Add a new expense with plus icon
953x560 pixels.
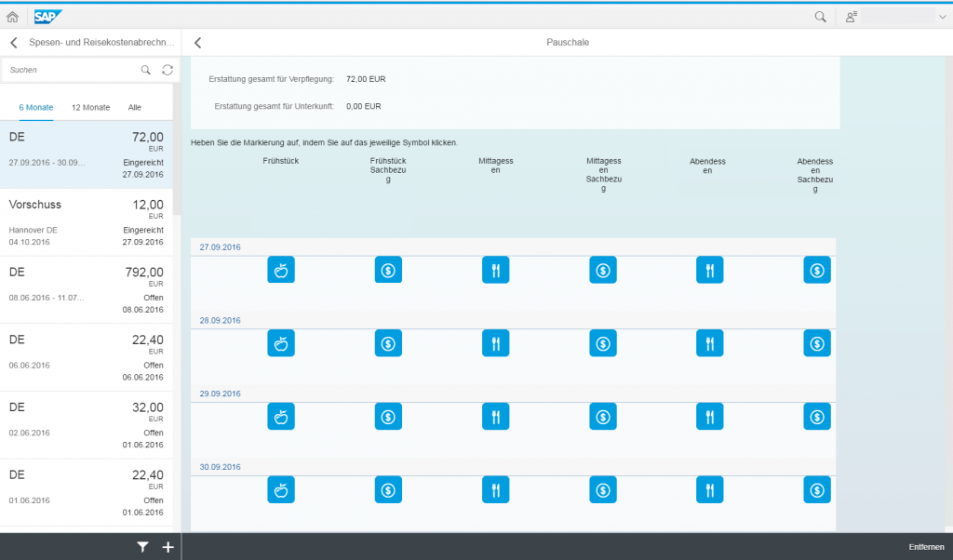point(168,547)
